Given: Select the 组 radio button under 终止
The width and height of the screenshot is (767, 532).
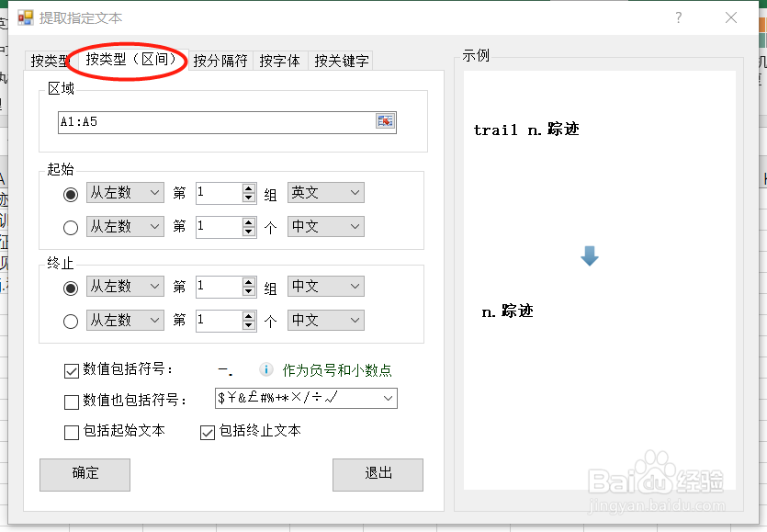Looking at the screenshot, I should (71, 288).
